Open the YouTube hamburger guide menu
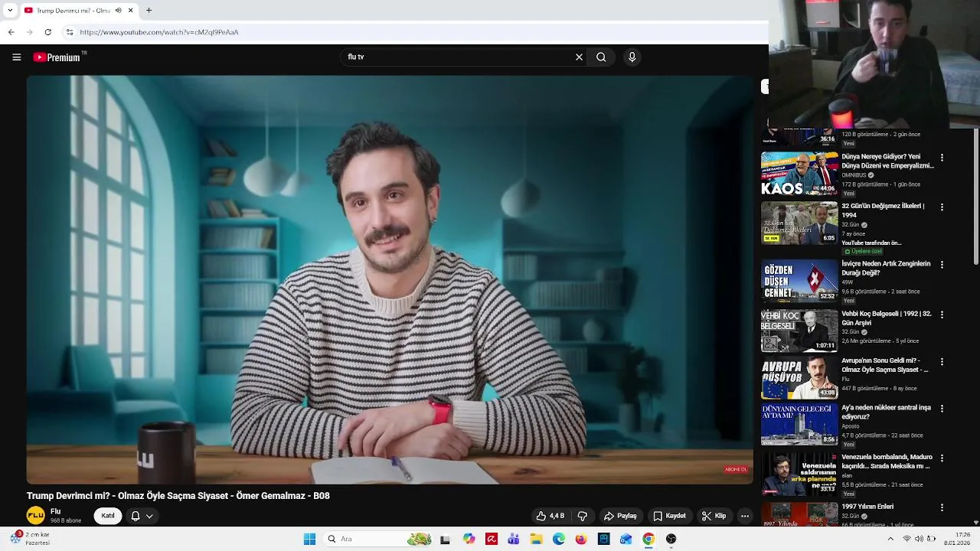 16,57
